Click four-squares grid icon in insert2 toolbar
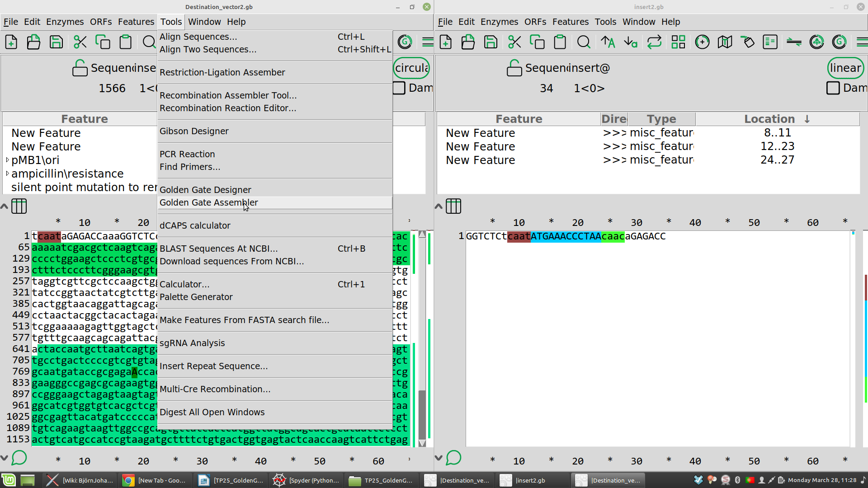Screen dimensions: 868x488 (678, 42)
